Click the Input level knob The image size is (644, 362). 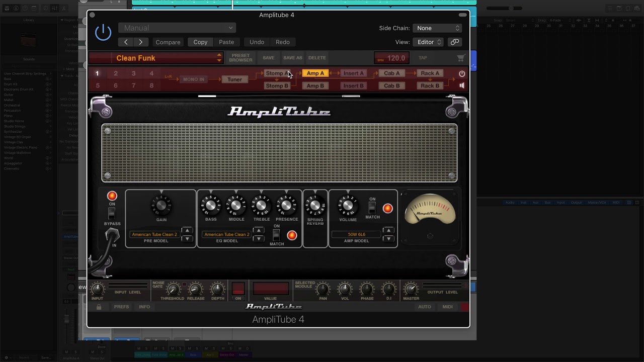click(97, 289)
